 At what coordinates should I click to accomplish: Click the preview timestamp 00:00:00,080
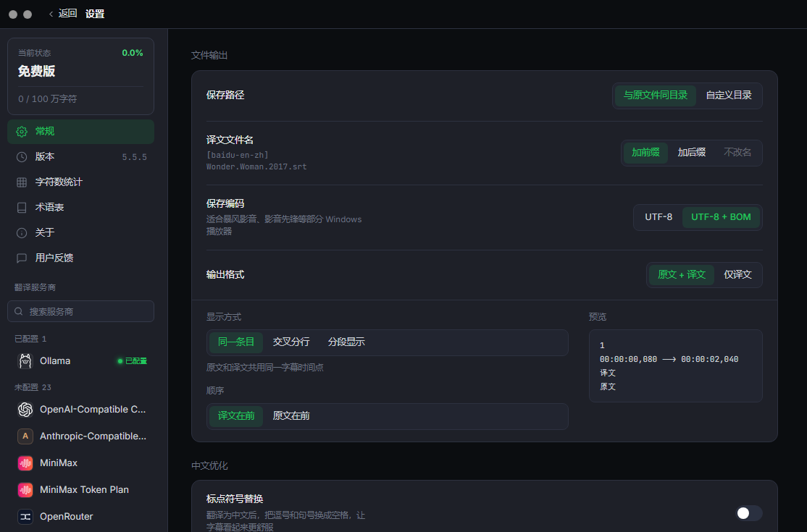point(628,359)
